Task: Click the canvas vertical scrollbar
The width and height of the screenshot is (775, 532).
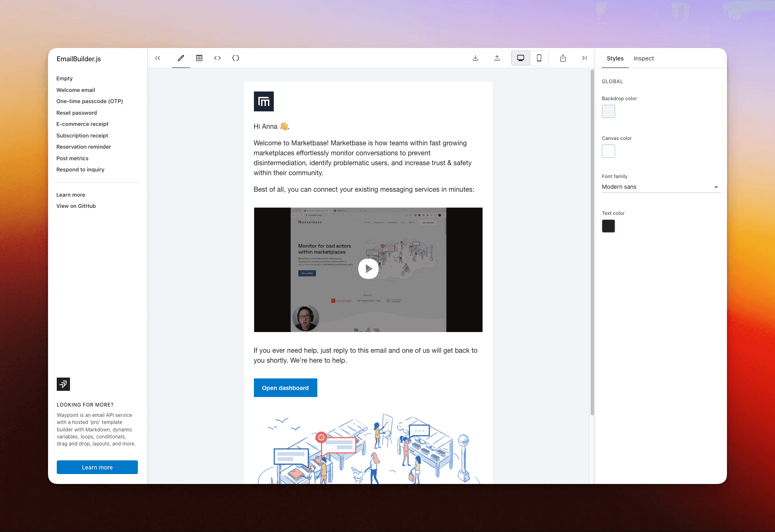Action: (x=592, y=242)
